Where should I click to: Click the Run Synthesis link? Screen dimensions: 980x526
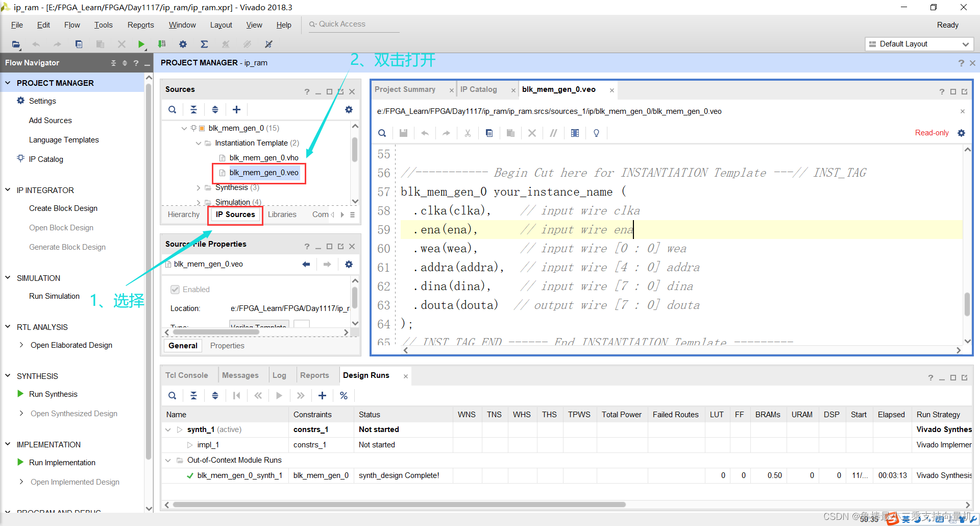53,394
